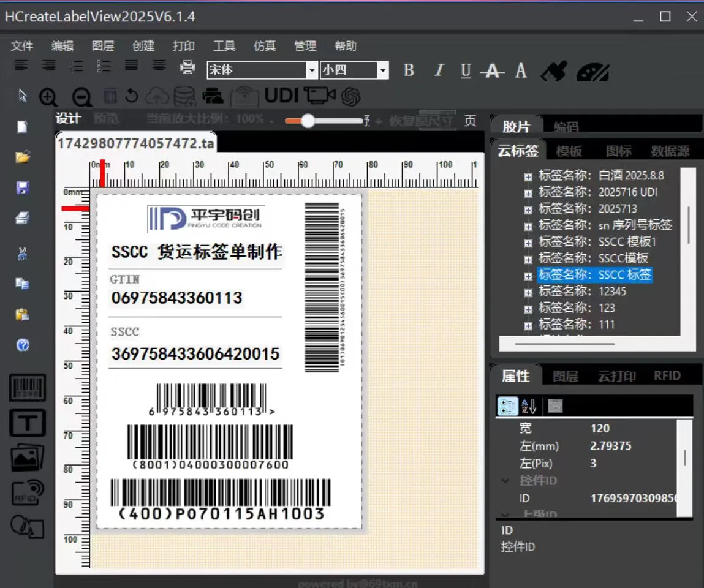Select the (400)P070115AH1003 barcode

point(221,499)
